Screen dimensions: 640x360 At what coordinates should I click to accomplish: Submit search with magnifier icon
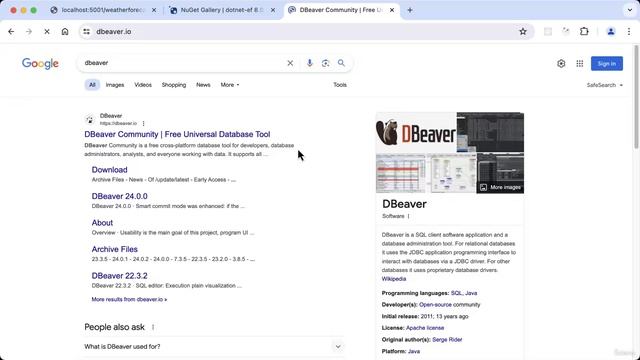pos(341,63)
